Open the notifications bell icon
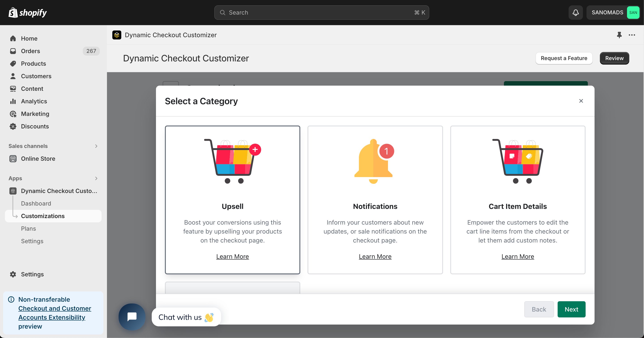Image resolution: width=644 pixels, height=338 pixels. 576,13
